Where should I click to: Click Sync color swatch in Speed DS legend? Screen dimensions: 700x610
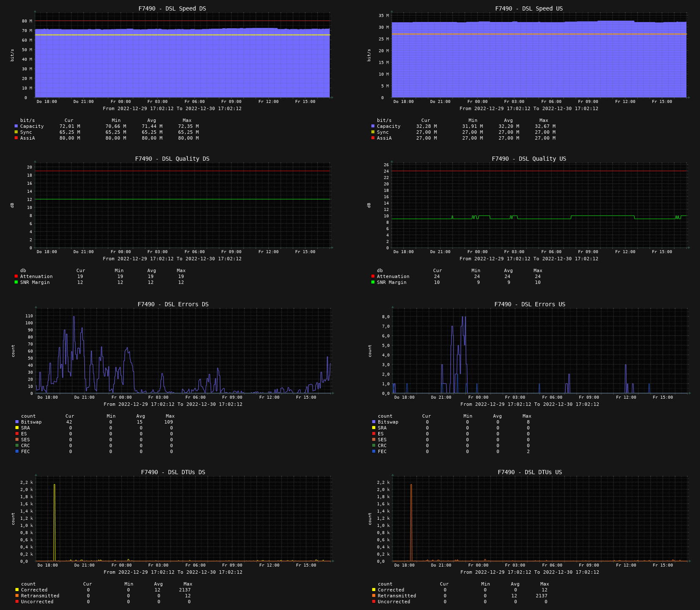[x=16, y=132]
